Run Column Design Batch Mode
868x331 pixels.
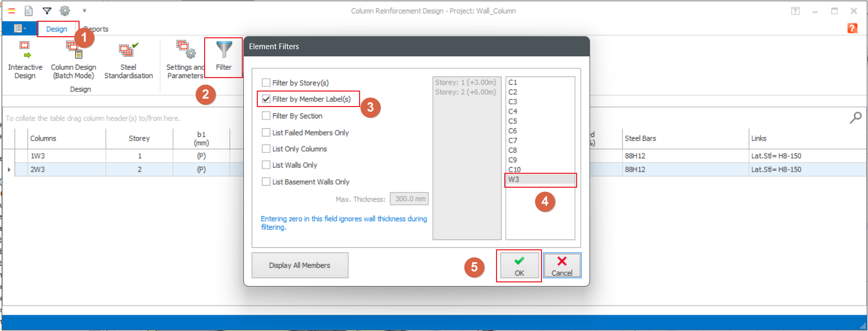click(73, 60)
